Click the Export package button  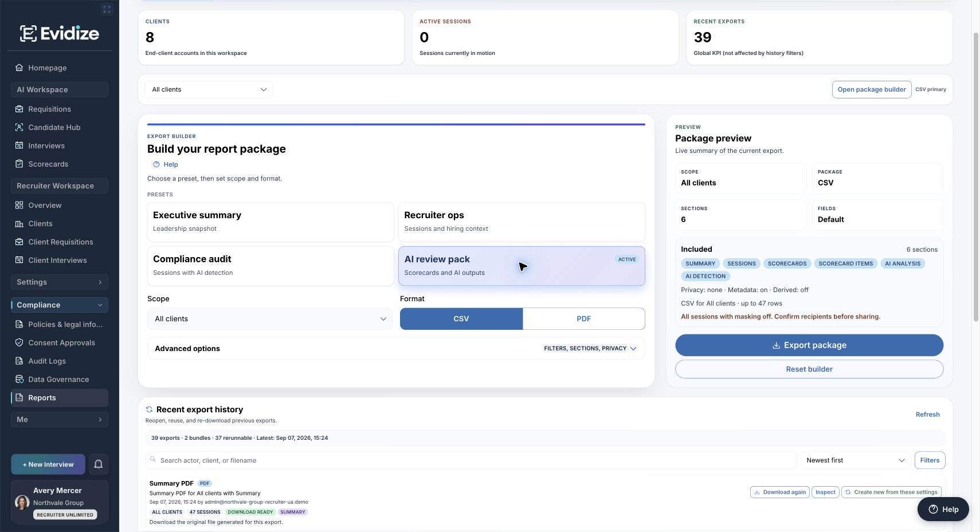pyautogui.click(x=809, y=345)
